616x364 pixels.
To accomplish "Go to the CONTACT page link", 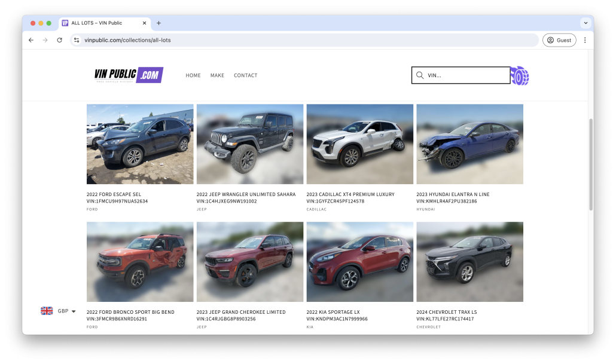I will point(245,75).
